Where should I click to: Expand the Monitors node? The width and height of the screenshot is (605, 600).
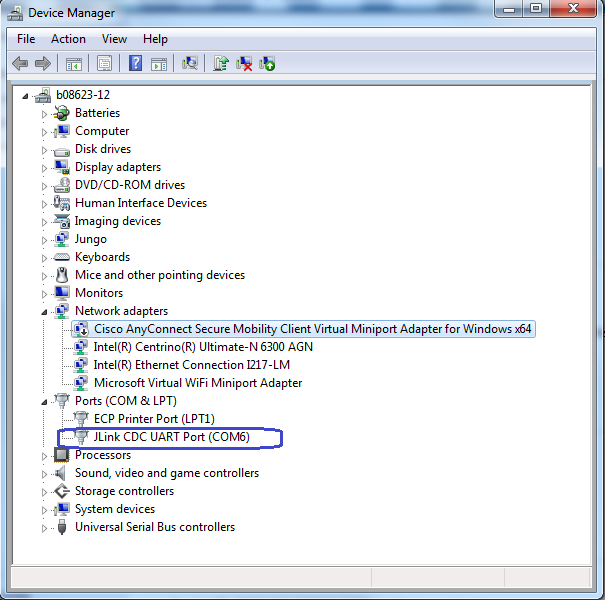(x=44, y=294)
